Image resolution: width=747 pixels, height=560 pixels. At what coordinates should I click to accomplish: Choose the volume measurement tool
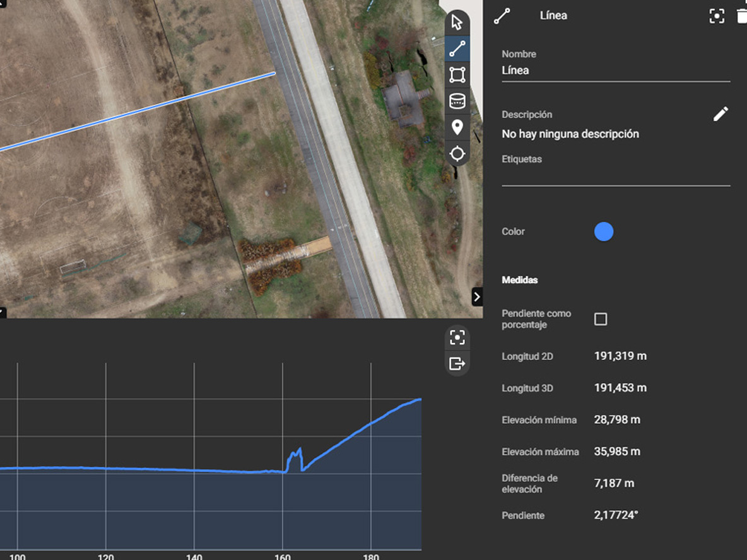click(457, 101)
